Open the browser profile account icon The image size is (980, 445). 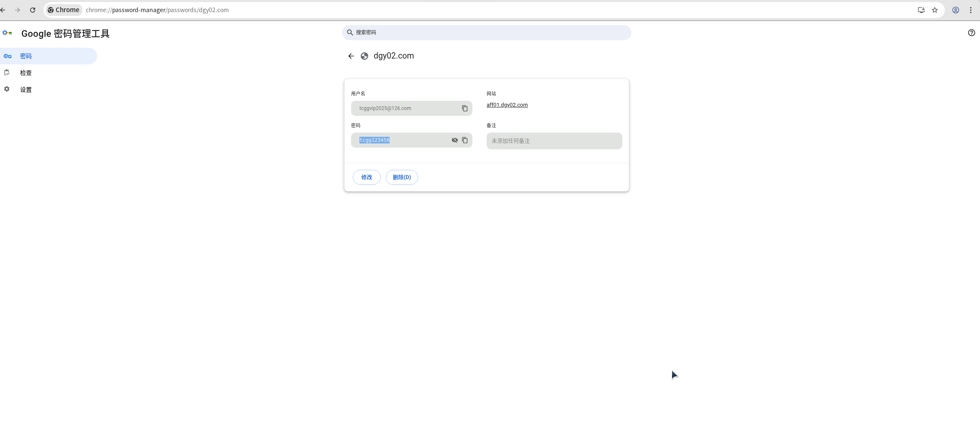pos(955,10)
